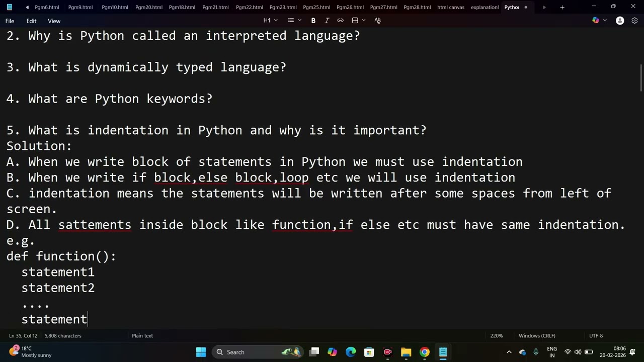Click the 'Solution:' line
644x362 pixels.
(39, 146)
